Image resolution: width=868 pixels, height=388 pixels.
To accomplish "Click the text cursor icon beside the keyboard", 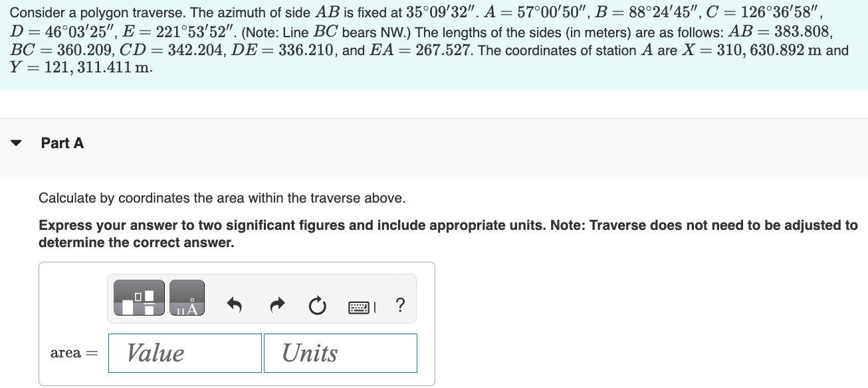I will 374,306.
